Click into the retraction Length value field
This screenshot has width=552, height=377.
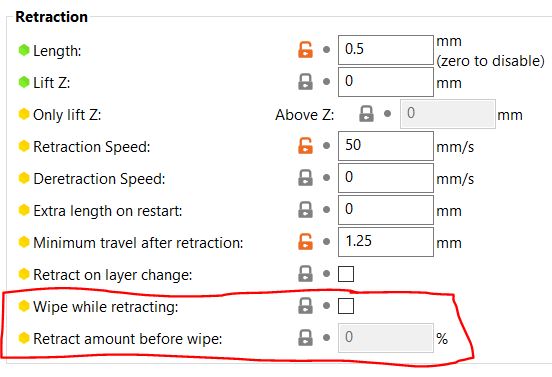[385, 50]
